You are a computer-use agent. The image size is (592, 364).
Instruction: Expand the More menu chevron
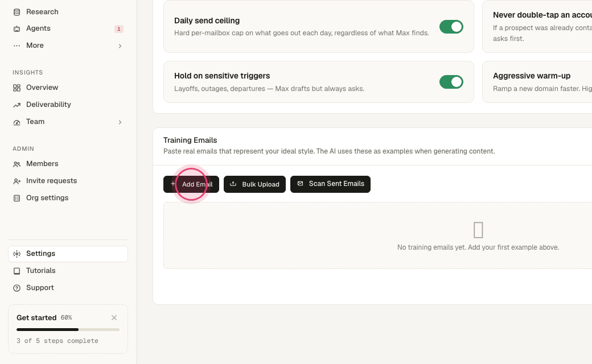pos(120,46)
